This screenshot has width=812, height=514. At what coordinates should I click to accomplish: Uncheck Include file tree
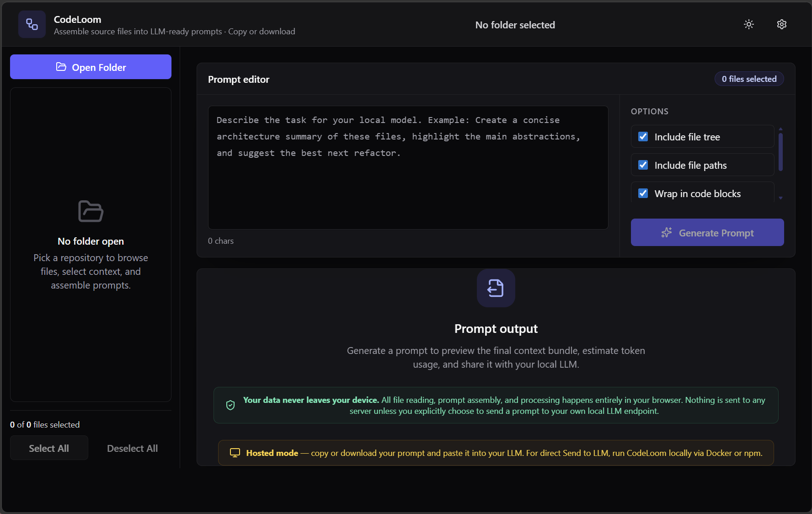pos(643,136)
